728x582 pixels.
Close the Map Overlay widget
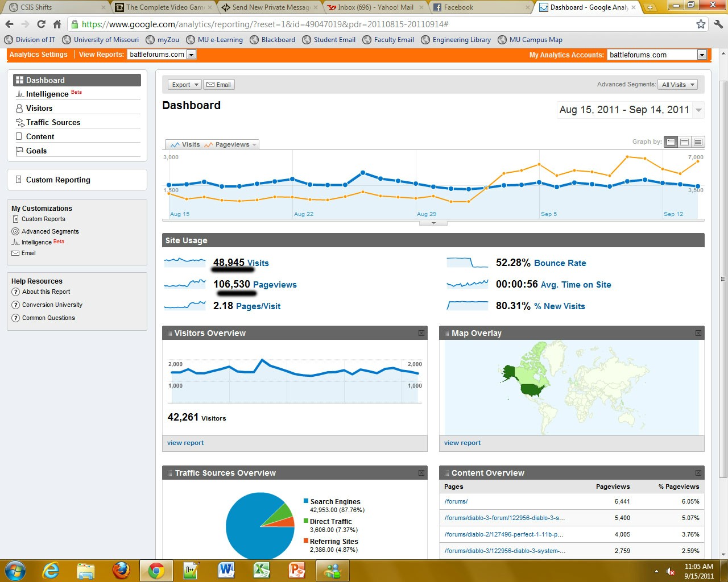(698, 333)
